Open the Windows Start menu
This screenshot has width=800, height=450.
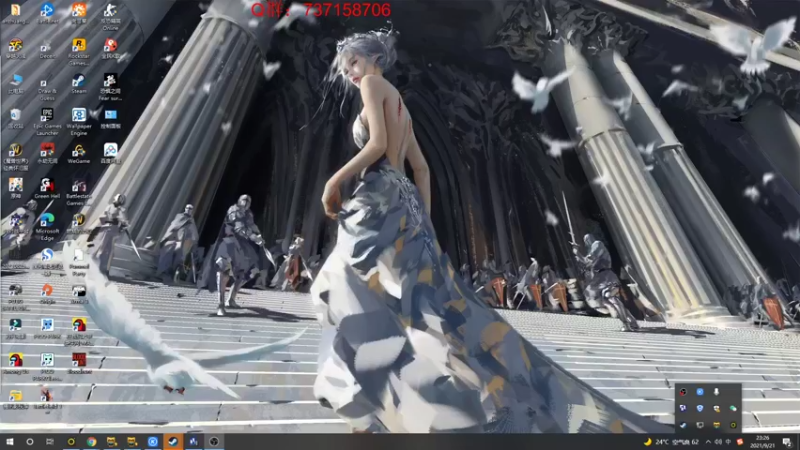(x=9, y=442)
